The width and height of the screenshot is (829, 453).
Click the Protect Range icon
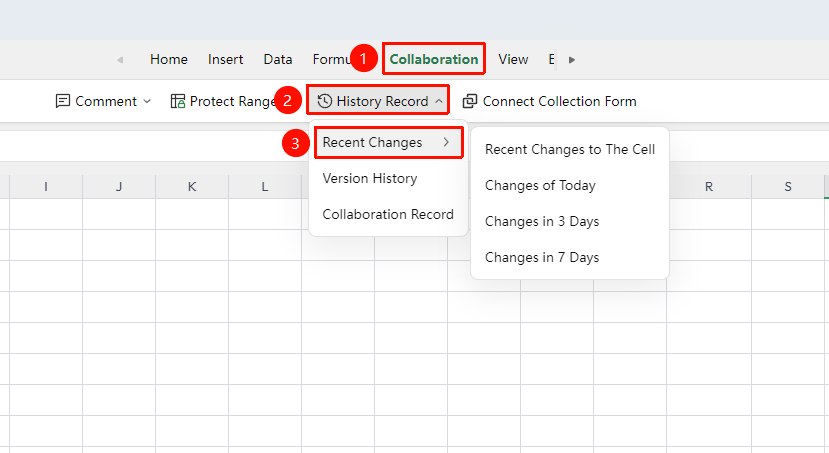[178, 101]
